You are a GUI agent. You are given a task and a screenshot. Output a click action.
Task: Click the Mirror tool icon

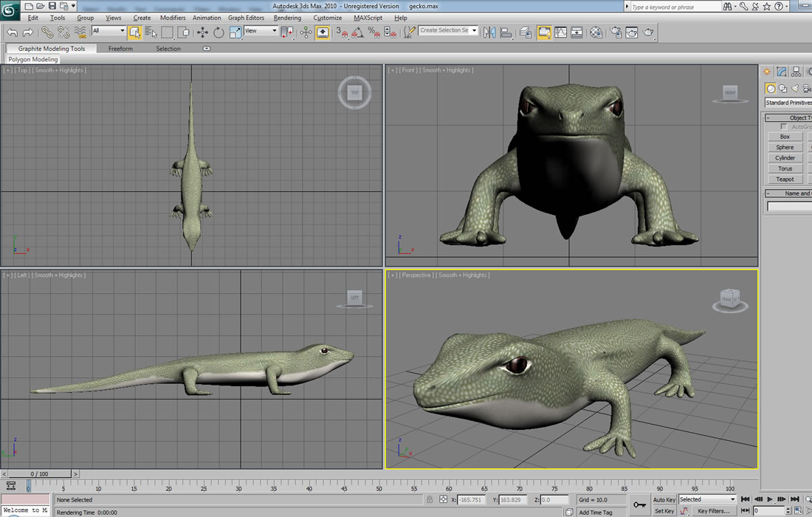489,32
